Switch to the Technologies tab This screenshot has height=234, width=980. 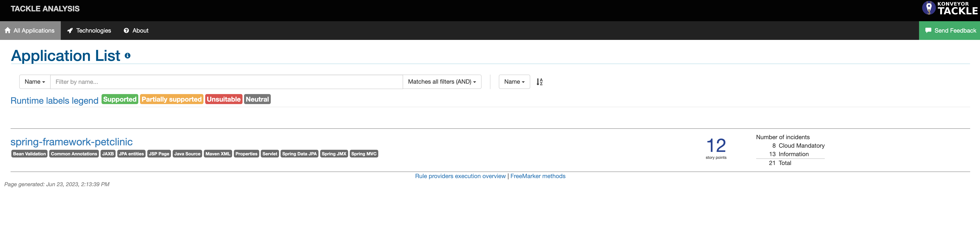[x=93, y=31]
